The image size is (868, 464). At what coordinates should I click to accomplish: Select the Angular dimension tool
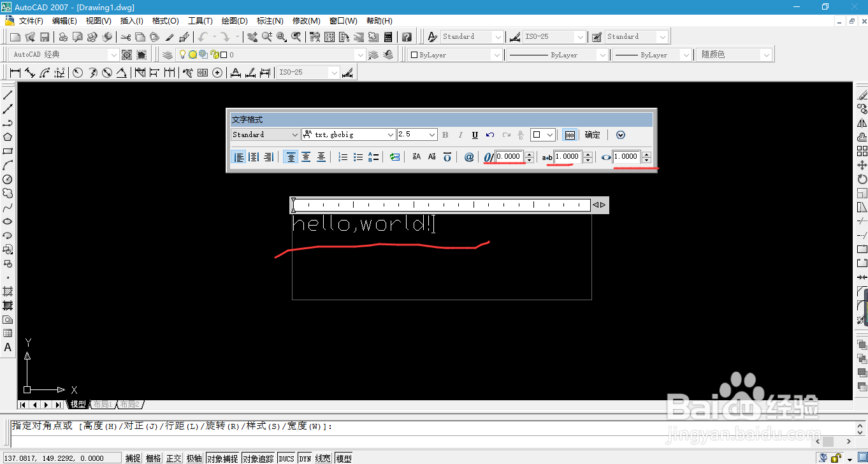122,73
